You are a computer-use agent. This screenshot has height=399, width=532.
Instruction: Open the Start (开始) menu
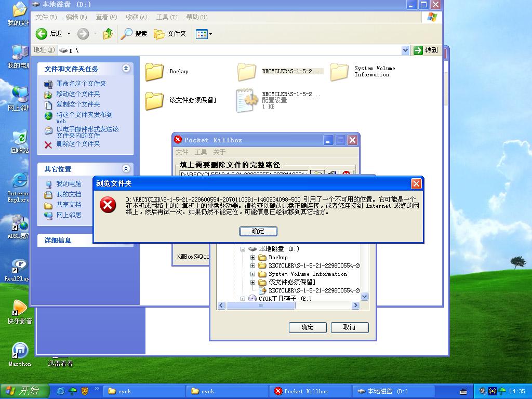(24, 391)
